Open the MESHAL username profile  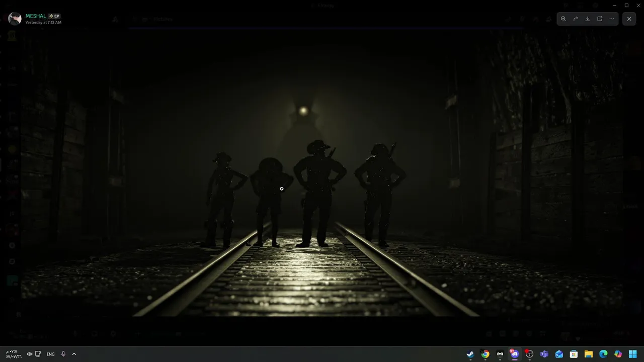[36, 16]
